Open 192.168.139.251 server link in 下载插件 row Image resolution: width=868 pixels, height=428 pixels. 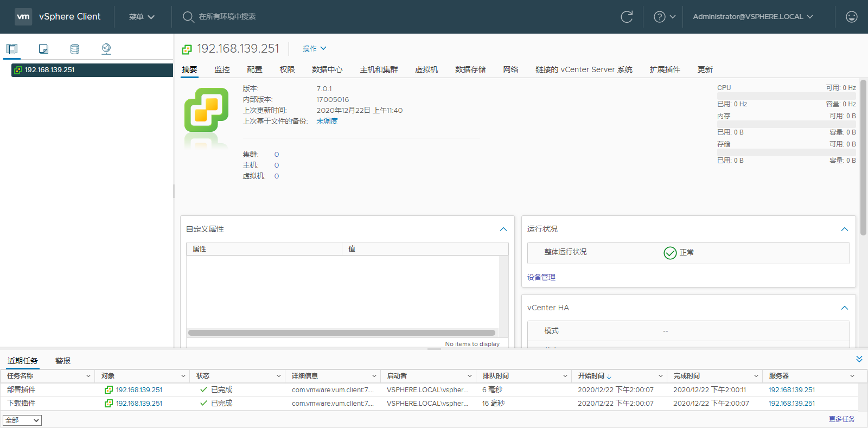(792, 403)
